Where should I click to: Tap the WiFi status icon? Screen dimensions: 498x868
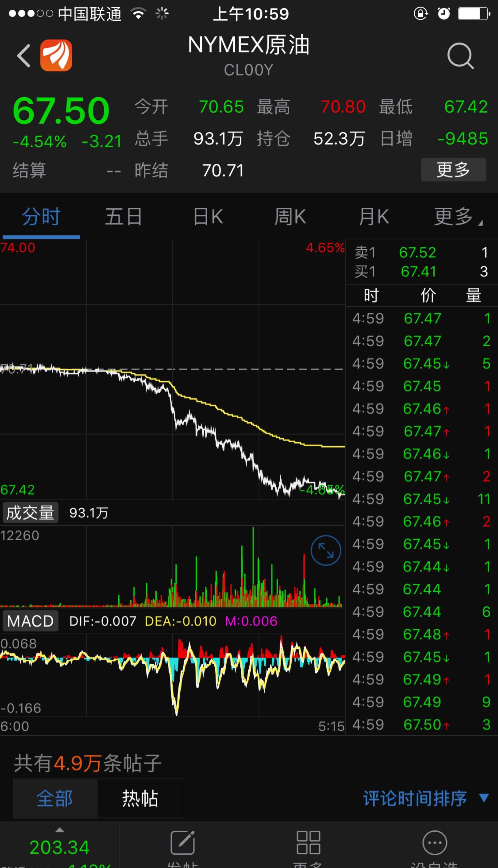(138, 14)
